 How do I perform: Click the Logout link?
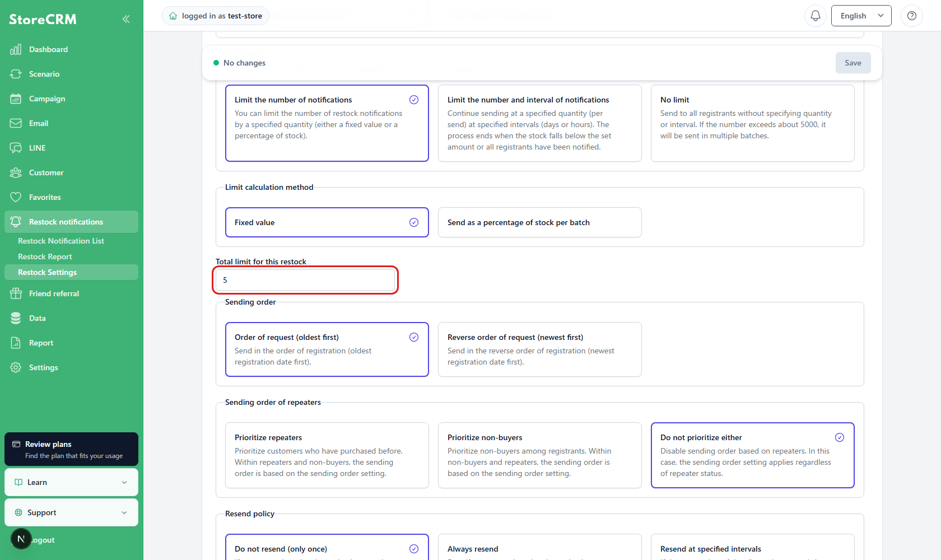tap(43, 540)
